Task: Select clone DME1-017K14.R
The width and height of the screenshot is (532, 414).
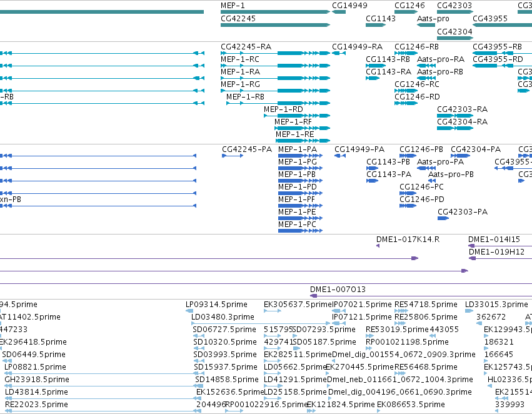Action: click(378, 246)
